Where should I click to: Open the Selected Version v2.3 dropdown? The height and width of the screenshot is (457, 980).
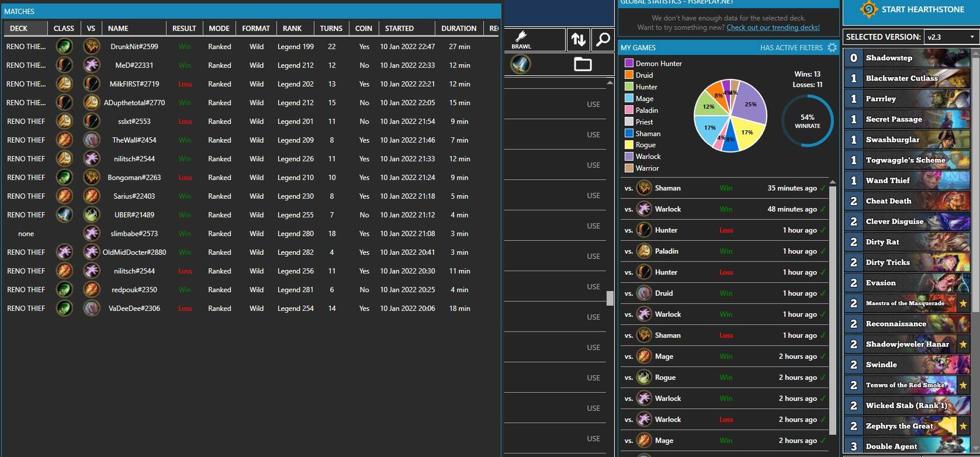click(x=950, y=37)
